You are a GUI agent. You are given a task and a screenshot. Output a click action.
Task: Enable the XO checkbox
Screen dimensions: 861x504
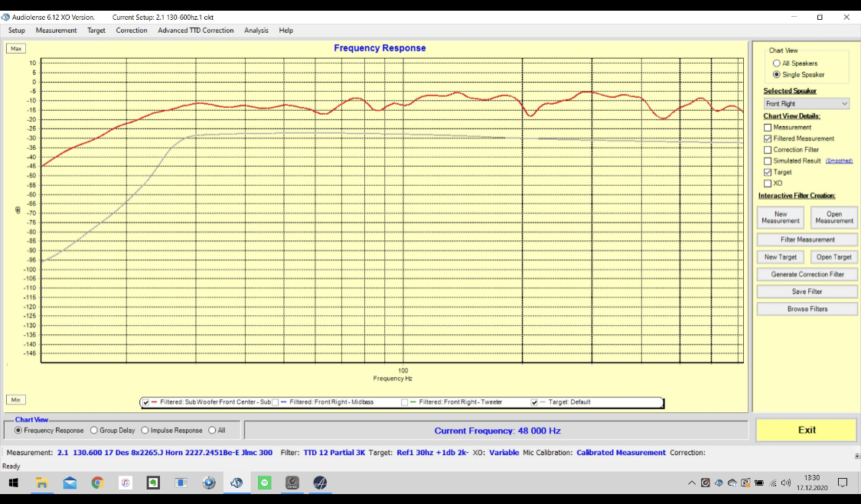[x=768, y=184]
